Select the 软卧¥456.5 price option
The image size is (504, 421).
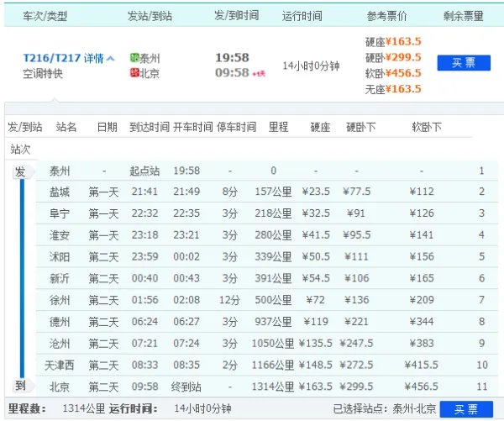[x=393, y=73]
